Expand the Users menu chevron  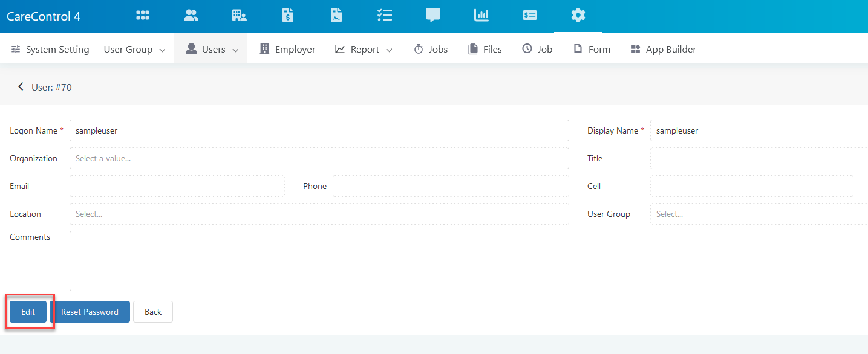(x=235, y=50)
